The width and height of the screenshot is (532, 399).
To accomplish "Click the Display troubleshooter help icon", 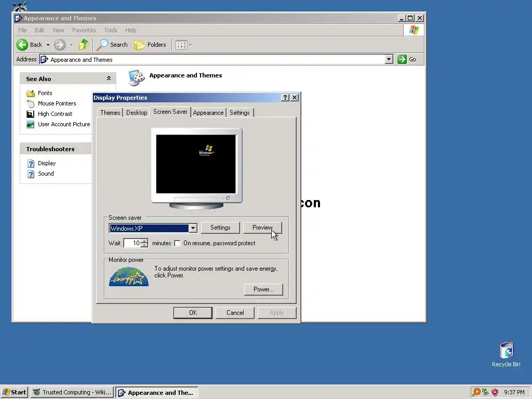I will [x=31, y=164].
